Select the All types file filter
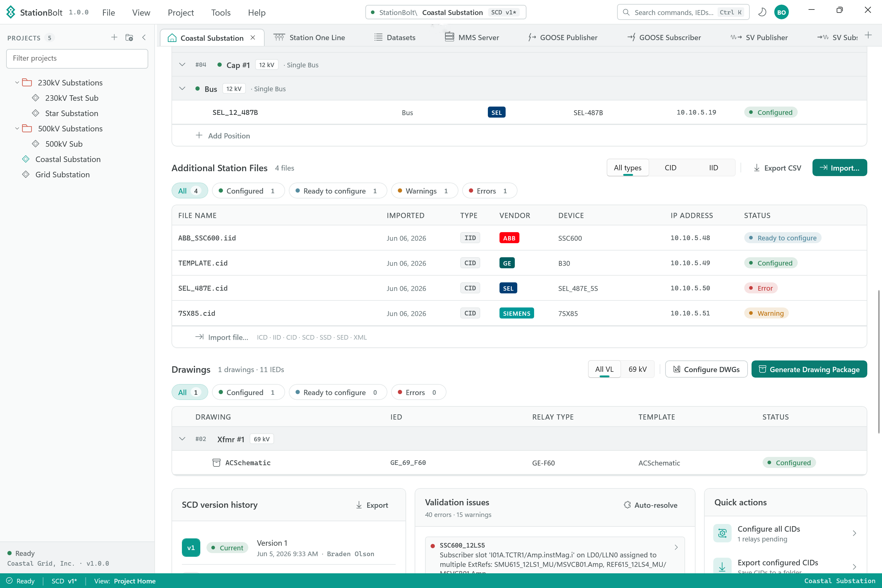The height and width of the screenshot is (588, 882). pyautogui.click(x=628, y=168)
